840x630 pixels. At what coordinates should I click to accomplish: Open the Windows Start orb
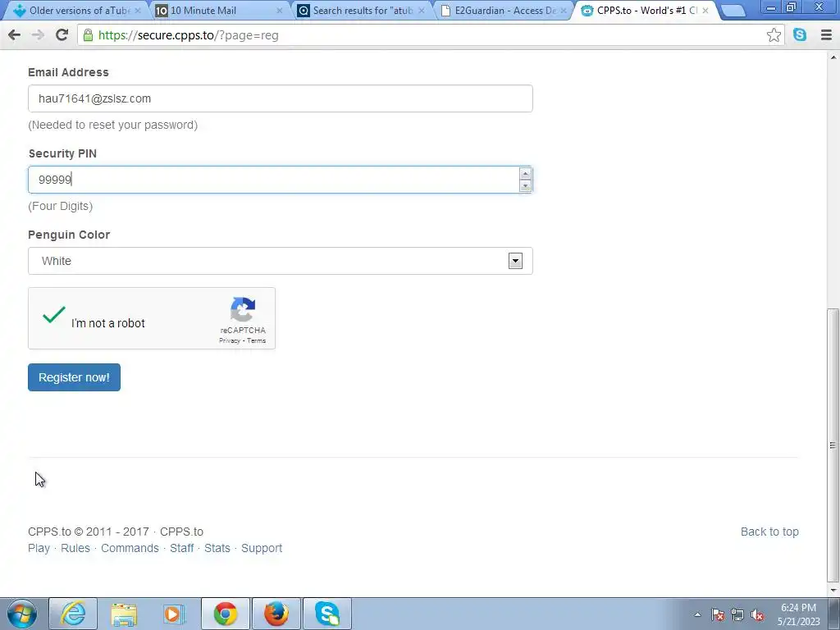point(22,614)
